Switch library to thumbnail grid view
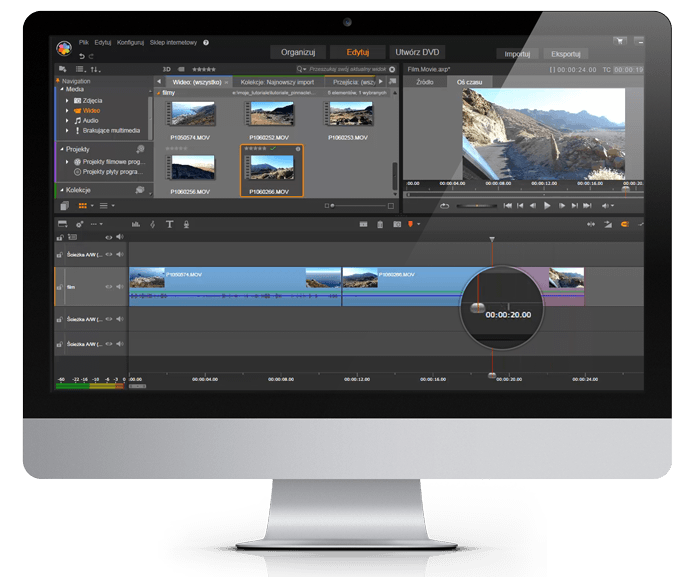 point(82,205)
